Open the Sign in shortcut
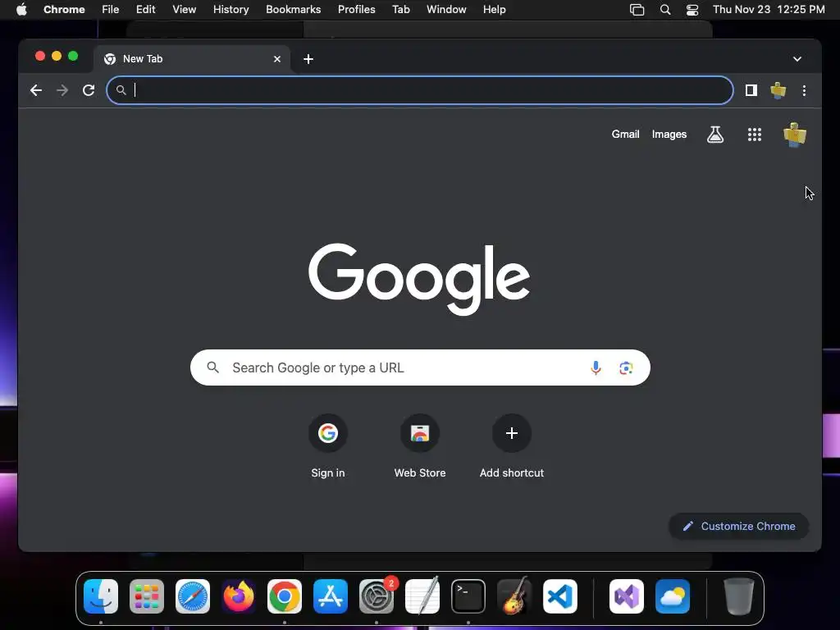The height and width of the screenshot is (630, 840). (328, 446)
